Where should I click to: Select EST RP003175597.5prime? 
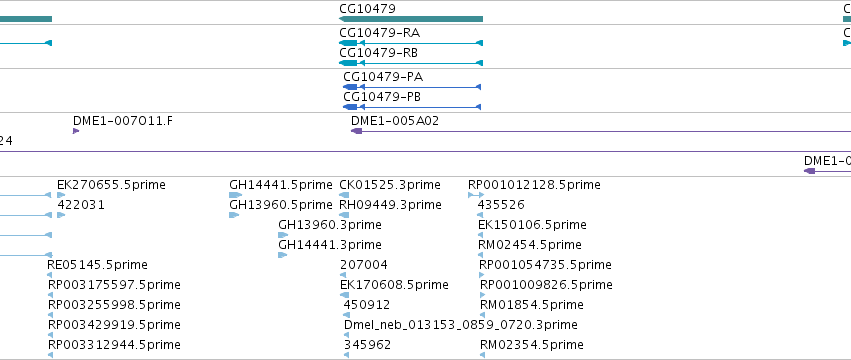pyautogui.click(x=115, y=285)
